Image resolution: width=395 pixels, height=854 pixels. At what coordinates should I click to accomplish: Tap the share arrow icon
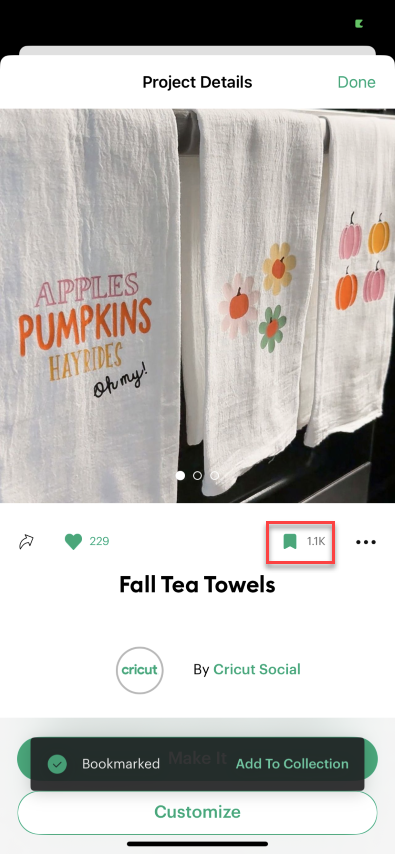pyautogui.click(x=26, y=542)
